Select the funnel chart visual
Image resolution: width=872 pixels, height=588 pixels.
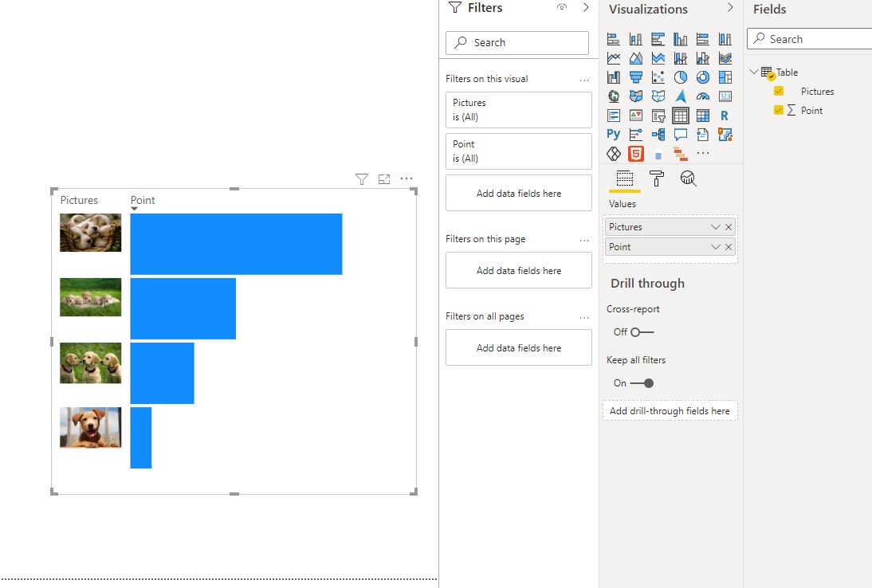pos(635,77)
